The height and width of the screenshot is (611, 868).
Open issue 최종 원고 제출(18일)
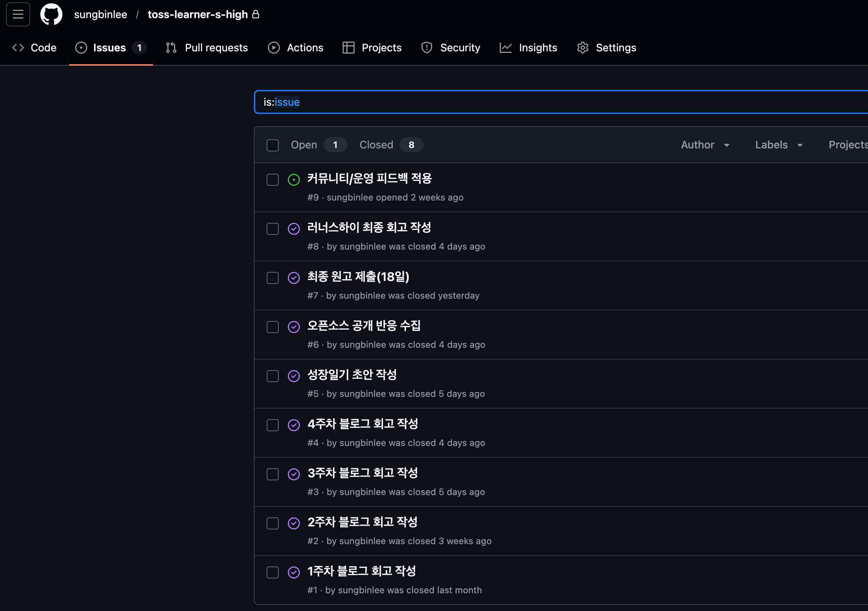tap(358, 276)
